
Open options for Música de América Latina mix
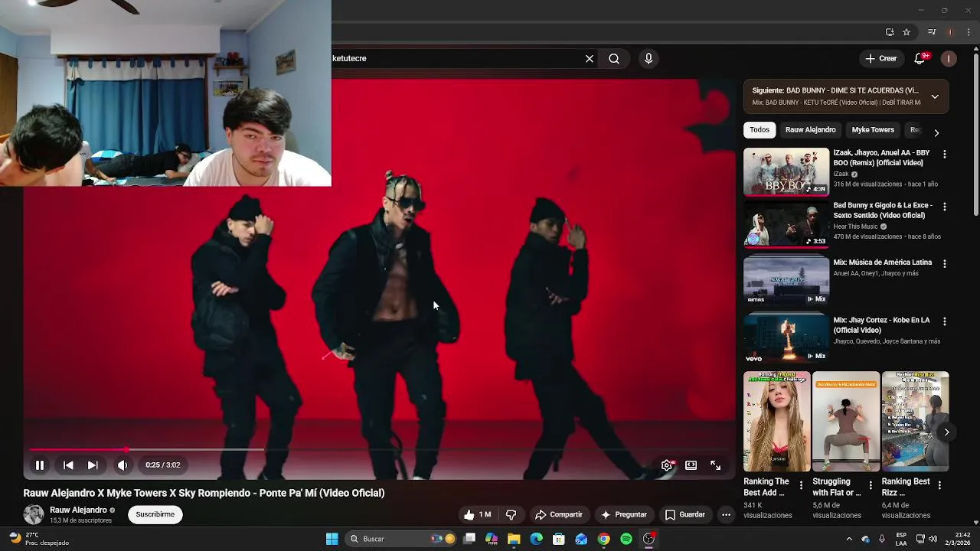tap(944, 263)
